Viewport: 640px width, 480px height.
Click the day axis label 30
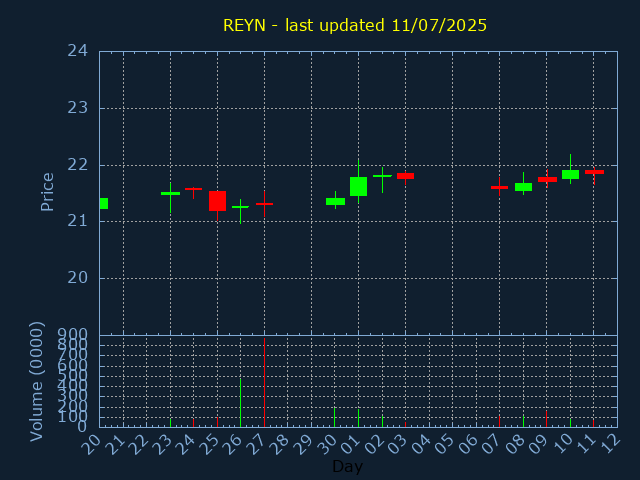(x=326, y=444)
